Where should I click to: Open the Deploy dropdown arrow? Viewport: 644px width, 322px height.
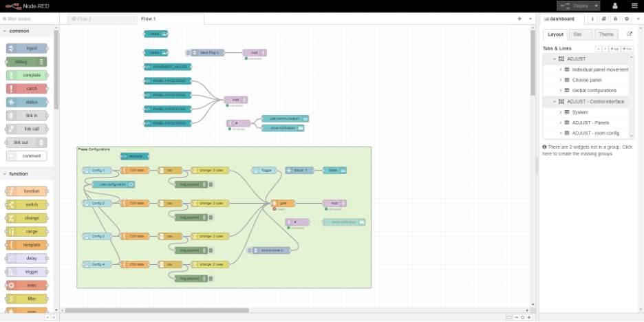pos(596,6)
